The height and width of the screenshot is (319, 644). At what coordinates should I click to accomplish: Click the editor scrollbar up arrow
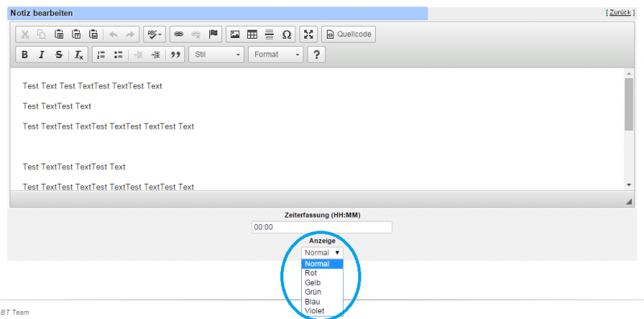[629, 73]
